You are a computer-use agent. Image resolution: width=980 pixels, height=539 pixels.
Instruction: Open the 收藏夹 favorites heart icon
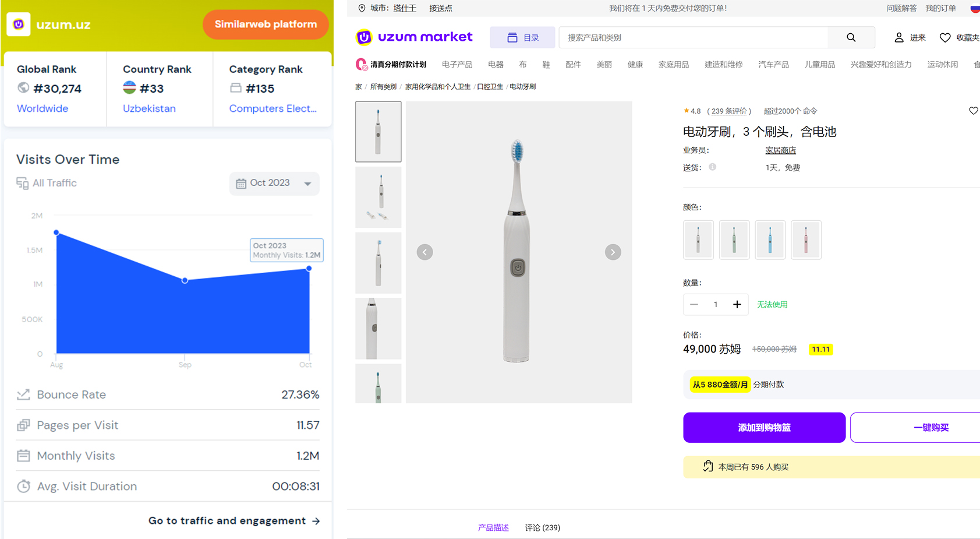pyautogui.click(x=945, y=37)
